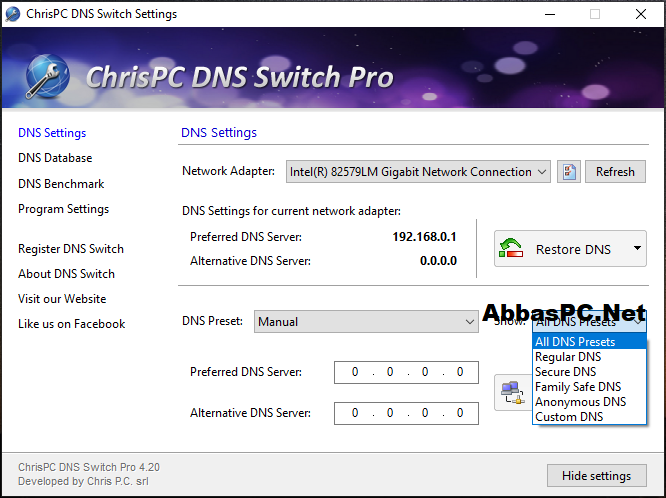Go to DNS Benchmark section
Image resolution: width=666 pixels, height=498 pixels.
[x=61, y=184]
